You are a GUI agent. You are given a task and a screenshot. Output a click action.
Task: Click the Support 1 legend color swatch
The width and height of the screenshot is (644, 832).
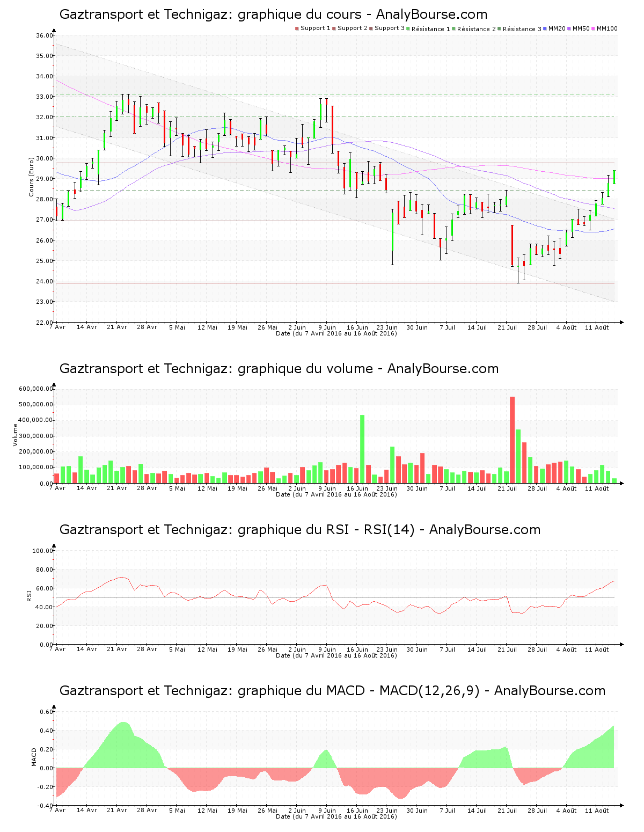tap(297, 28)
